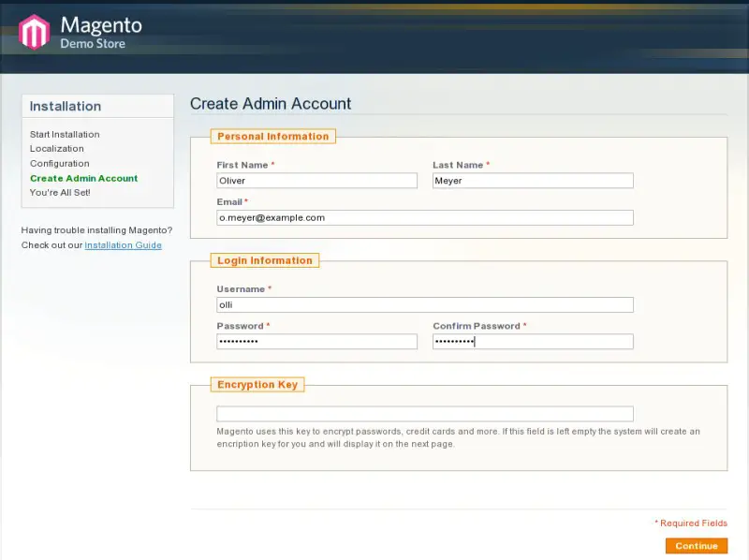The width and height of the screenshot is (749, 560).
Task: Click the Create Admin Account page heading
Action: point(271,104)
